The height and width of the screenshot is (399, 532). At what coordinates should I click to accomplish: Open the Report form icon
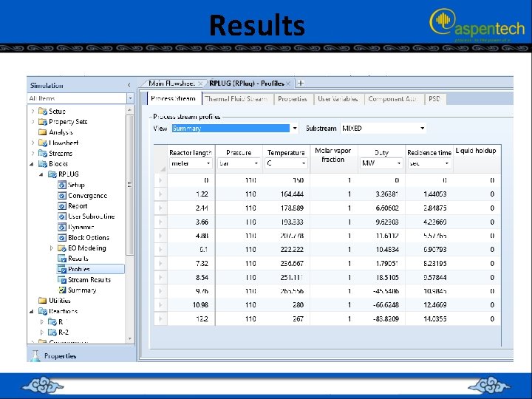(x=62, y=206)
